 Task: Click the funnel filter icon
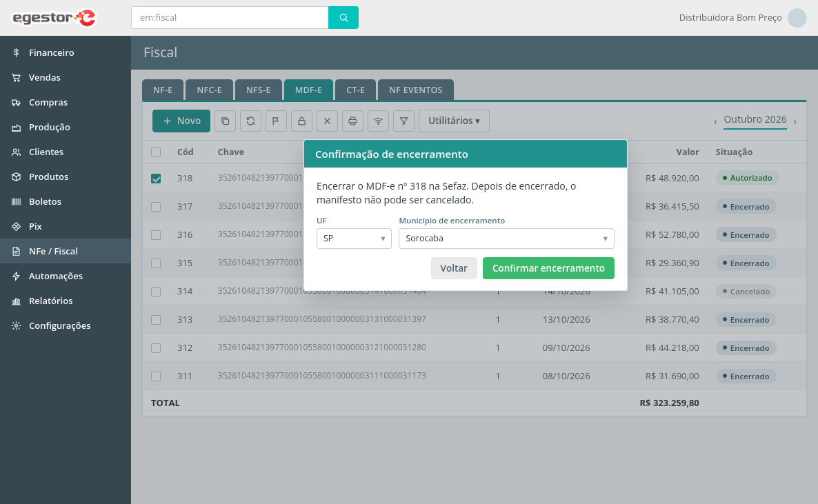(x=403, y=121)
